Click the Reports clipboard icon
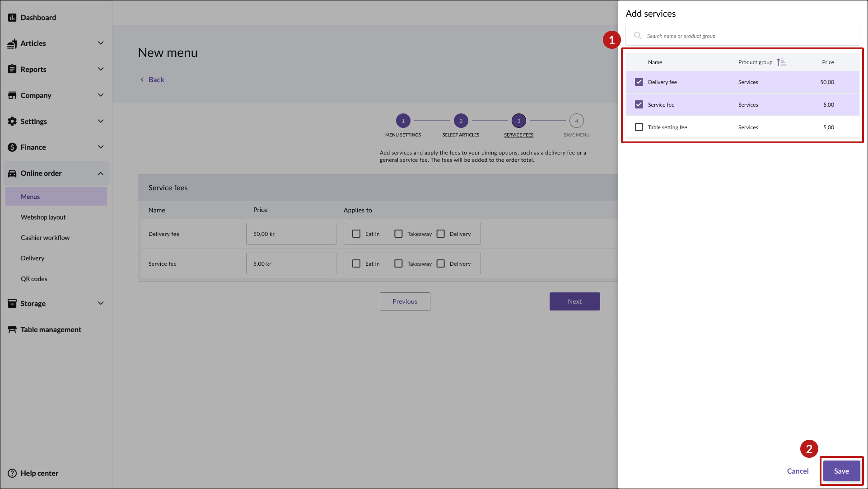Viewport: 868px width, 489px height. click(12, 69)
